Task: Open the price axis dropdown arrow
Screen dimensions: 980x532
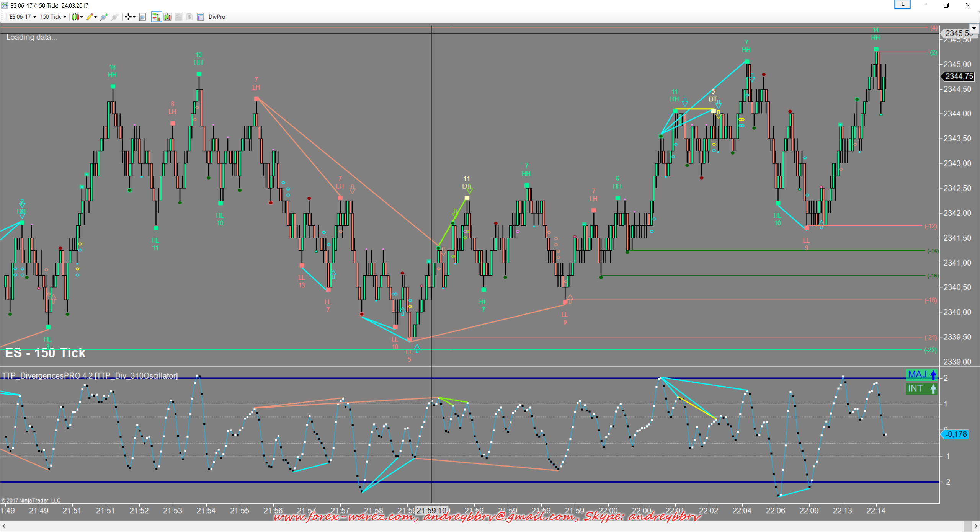Action: 974,28
